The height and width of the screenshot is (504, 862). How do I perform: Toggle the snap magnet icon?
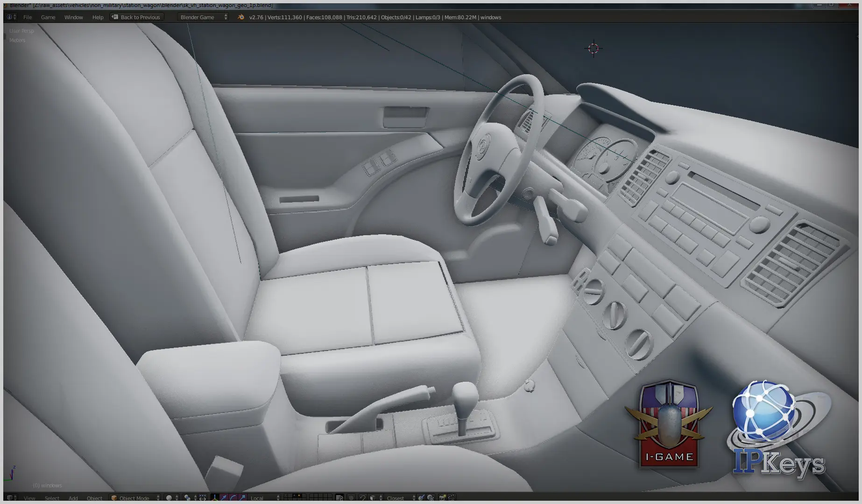click(362, 498)
